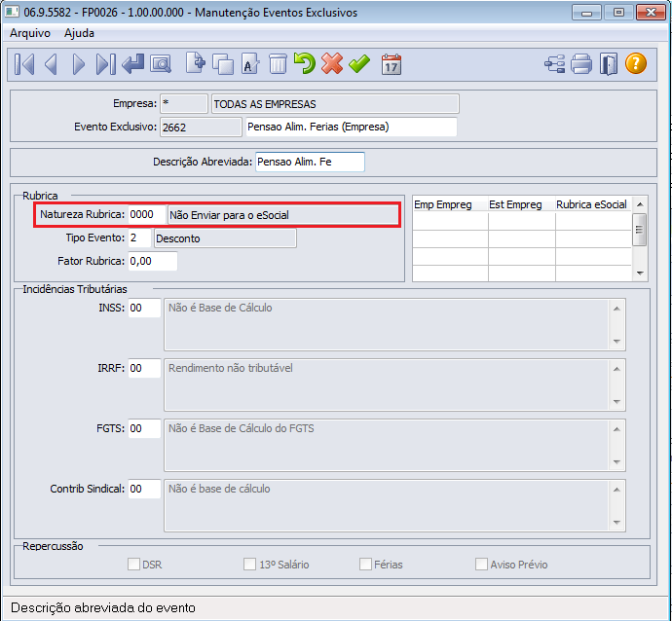This screenshot has width=672, height=621.
Task: Minimize the Manutenção Eventos Exclusivos window
Action: [586, 13]
